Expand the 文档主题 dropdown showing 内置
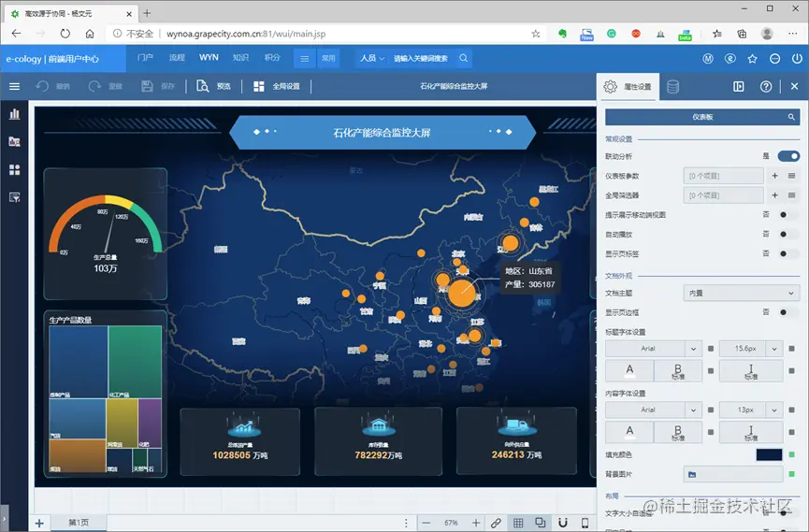 coord(742,293)
